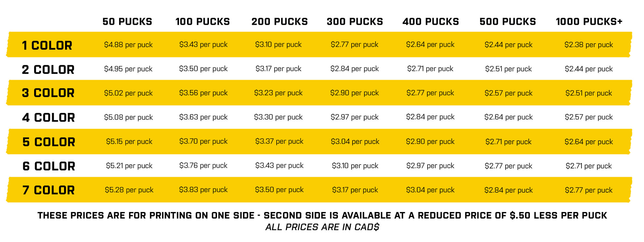Image resolution: width=644 pixels, height=242 pixels.
Task: Click the 50 PUCKS column header
Action: [x=127, y=22]
